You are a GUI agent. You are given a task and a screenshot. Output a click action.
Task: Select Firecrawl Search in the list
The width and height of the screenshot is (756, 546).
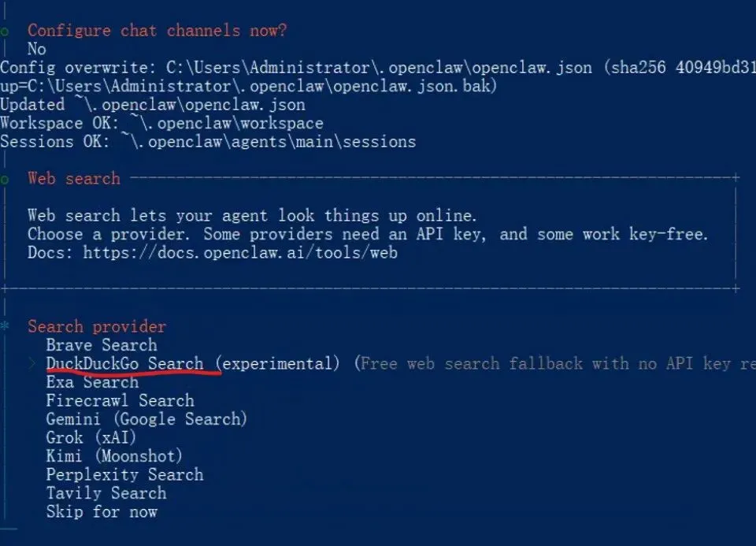click(120, 400)
